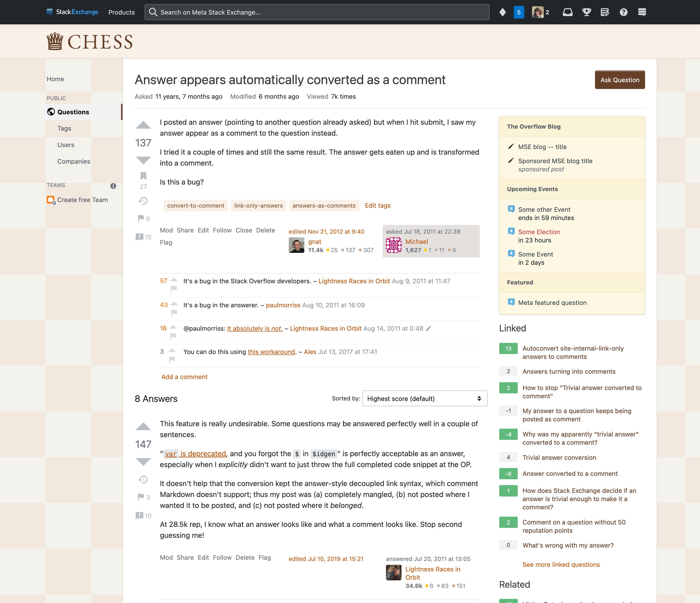Click 'Ask Question' button
Screen dimensions: 700x603
pyautogui.click(x=620, y=79)
